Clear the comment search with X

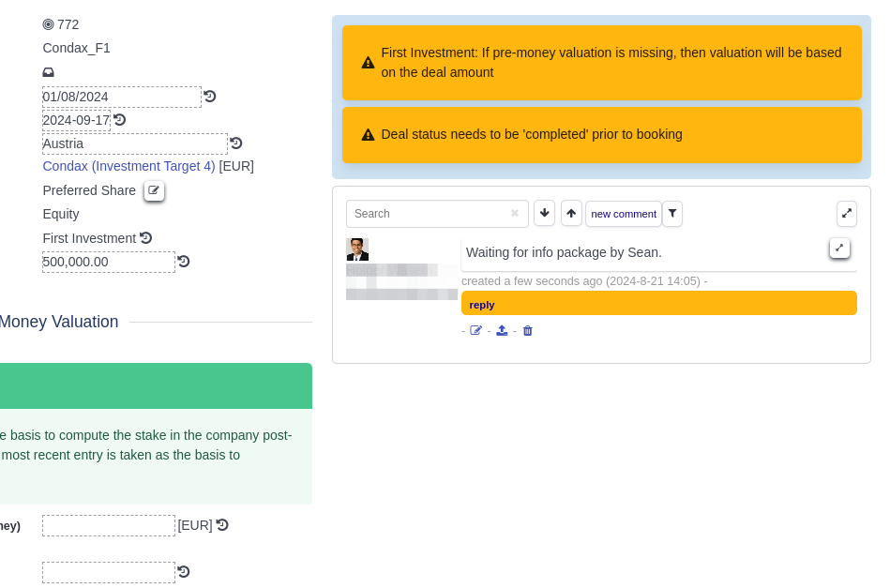tap(515, 214)
